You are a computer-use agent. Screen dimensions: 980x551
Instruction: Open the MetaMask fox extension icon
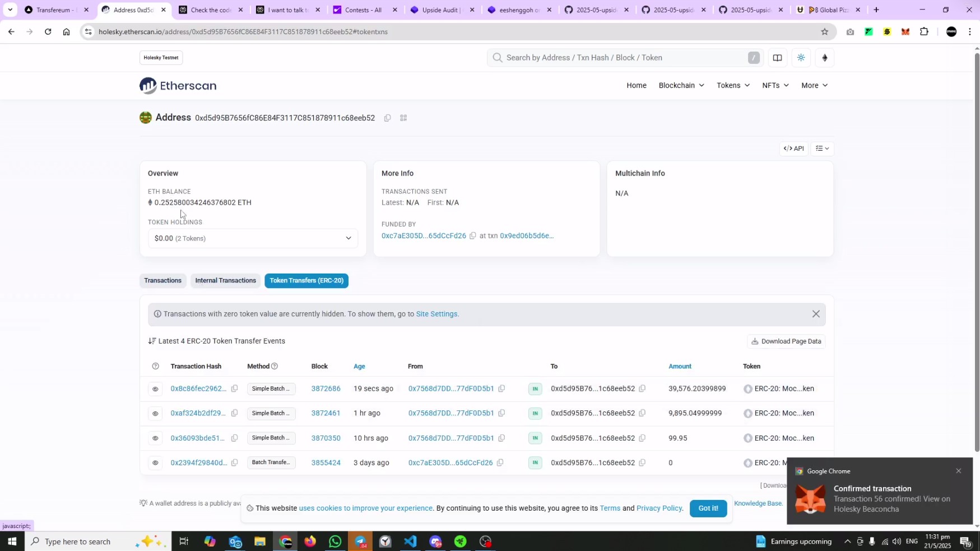tap(905, 32)
